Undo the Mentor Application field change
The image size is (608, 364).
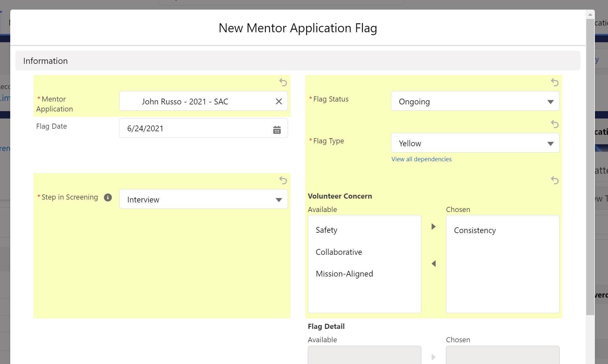[283, 82]
